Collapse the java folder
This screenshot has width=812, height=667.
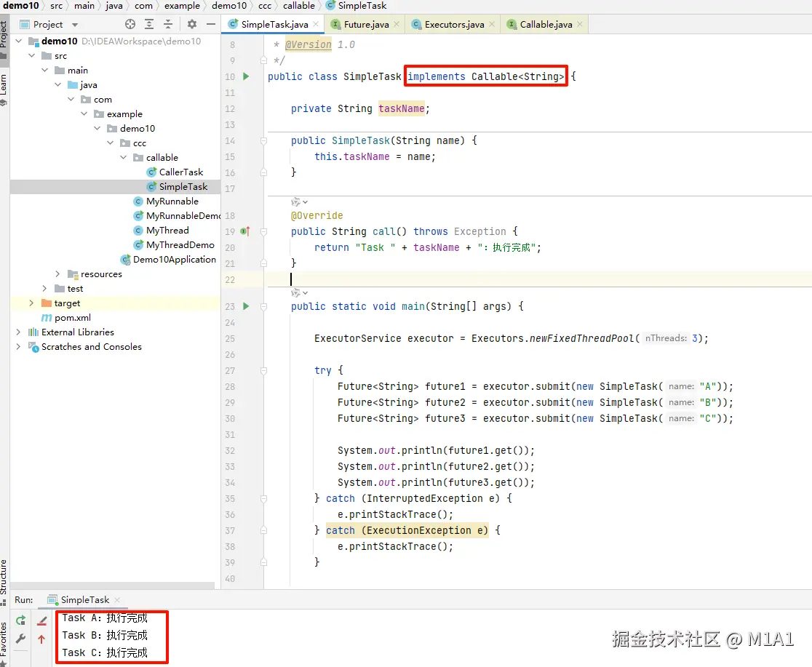tap(57, 84)
